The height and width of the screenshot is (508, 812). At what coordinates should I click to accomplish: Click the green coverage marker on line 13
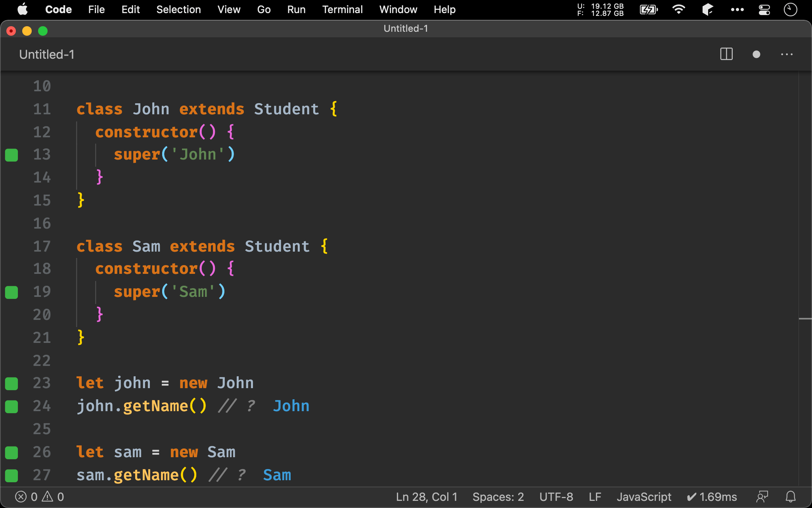pos(11,155)
